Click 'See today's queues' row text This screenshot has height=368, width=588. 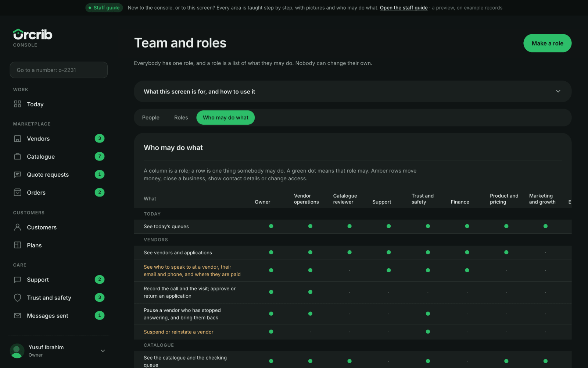point(166,226)
